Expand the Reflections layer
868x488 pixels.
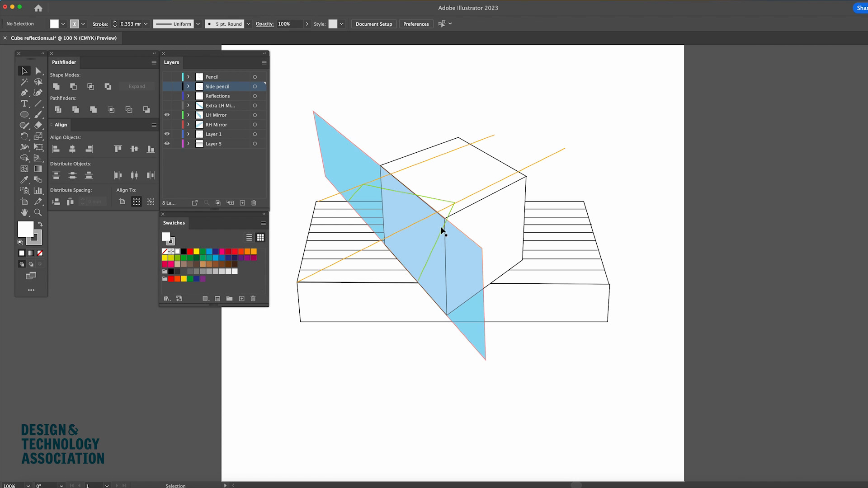click(189, 96)
